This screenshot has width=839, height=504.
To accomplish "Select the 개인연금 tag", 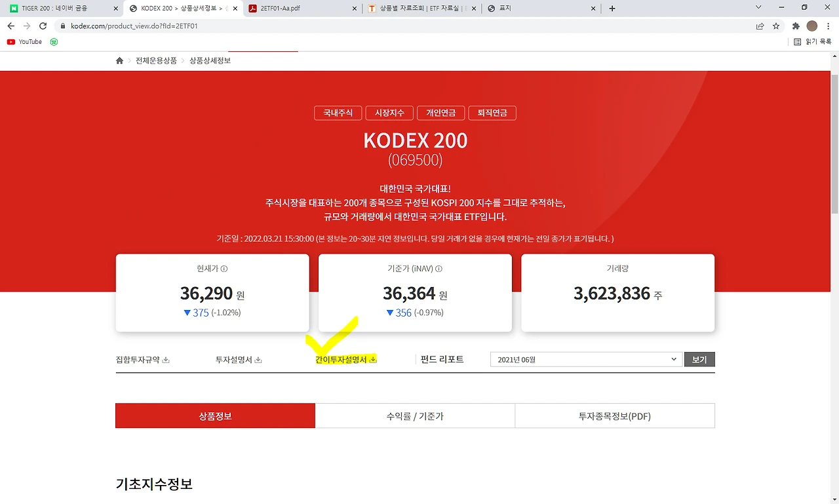I will [x=441, y=113].
